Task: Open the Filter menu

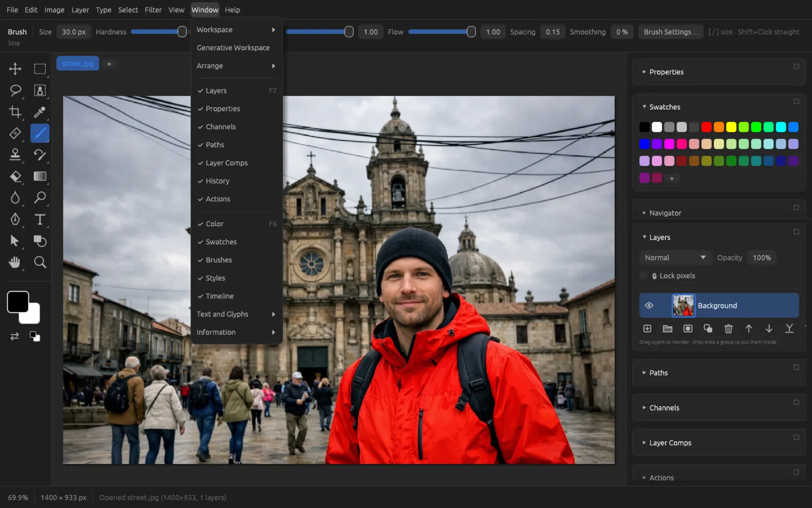Action: (x=153, y=10)
